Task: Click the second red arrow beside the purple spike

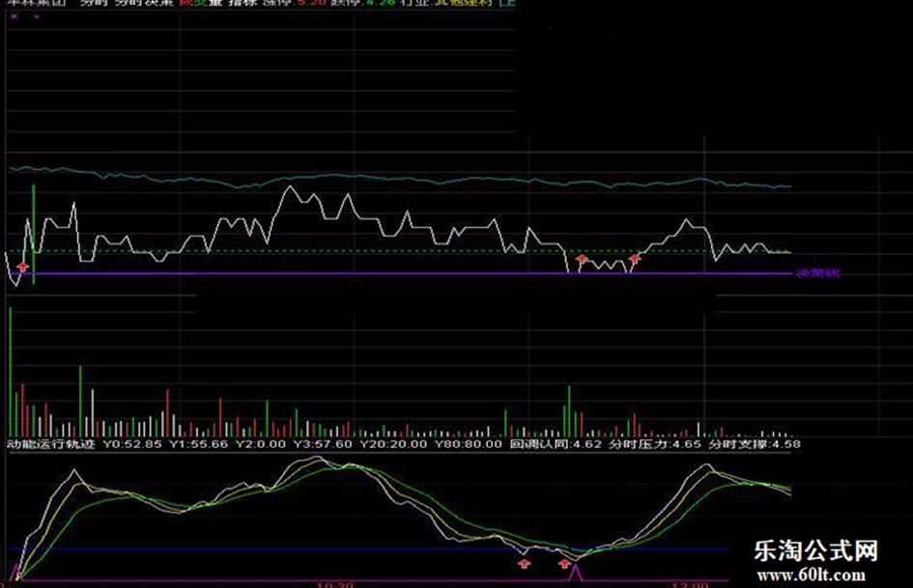Action: point(564,563)
